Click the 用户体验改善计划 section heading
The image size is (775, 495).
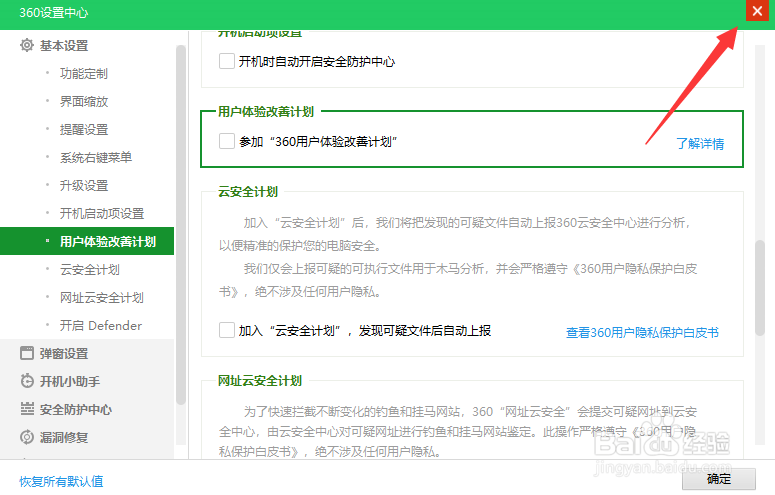click(x=266, y=112)
